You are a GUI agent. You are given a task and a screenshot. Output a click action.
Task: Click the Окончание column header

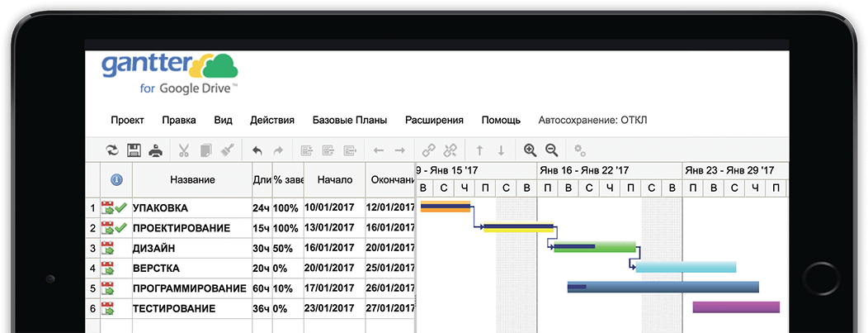point(390,179)
